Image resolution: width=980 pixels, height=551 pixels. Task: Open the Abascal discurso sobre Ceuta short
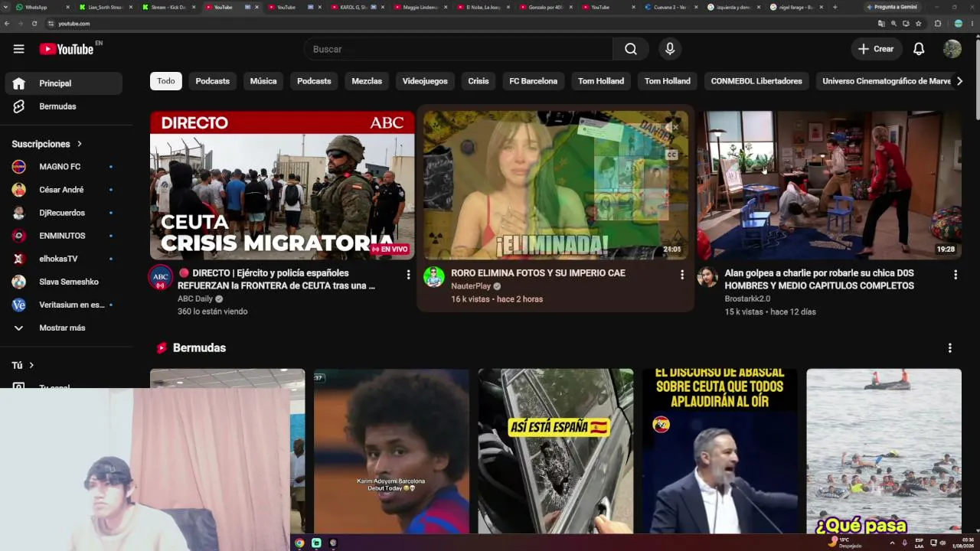(720, 451)
